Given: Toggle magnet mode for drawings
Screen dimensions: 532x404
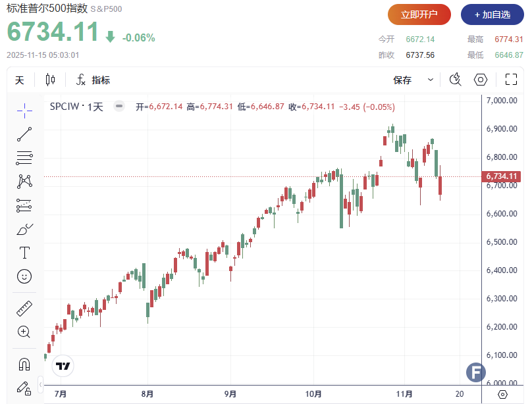Looking at the screenshot, I should click(x=24, y=363).
